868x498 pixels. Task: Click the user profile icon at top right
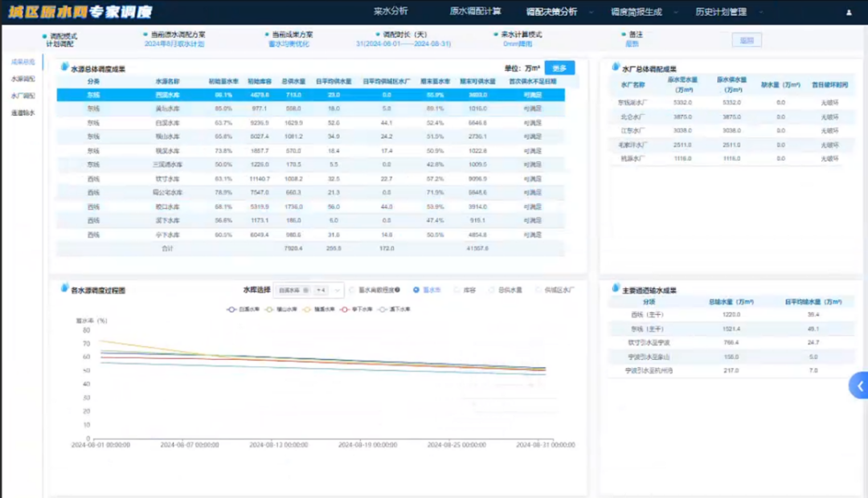850,13
